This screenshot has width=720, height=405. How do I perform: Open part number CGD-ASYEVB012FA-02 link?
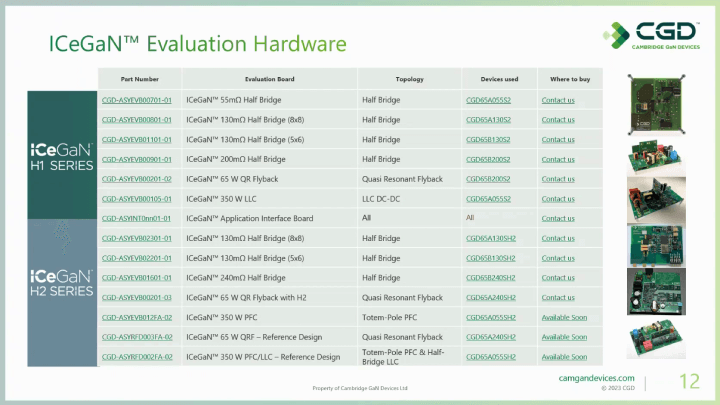tap(137, 317)
